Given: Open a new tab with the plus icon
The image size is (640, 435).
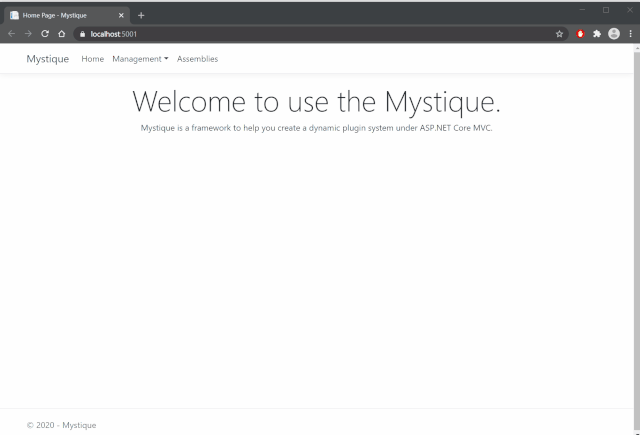Looking at the screenshot, I should click(x=141, y=16).
